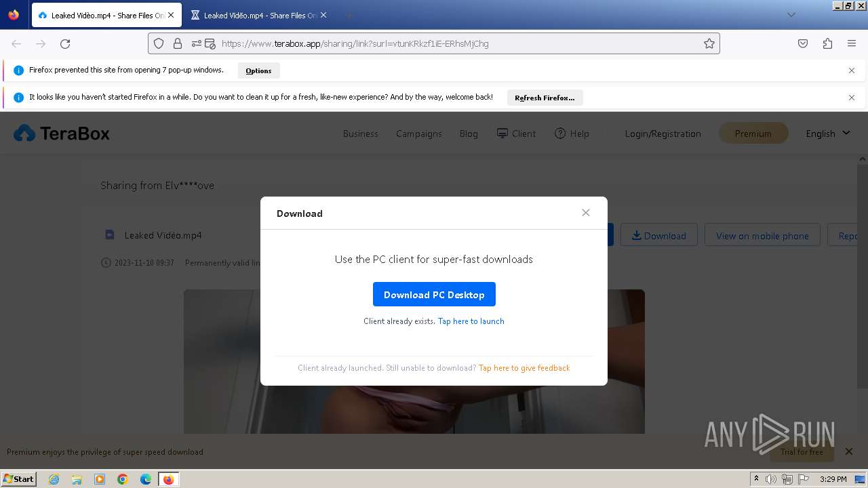868x488 pixels.
Task: Open Edge from taskbar
Action: pyautogui.click(x=146, y=479)
